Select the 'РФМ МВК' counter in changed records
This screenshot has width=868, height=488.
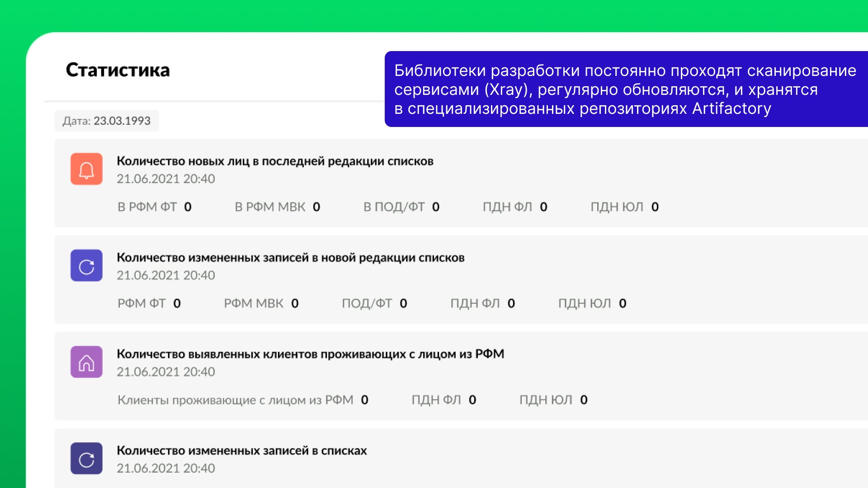click(261, 303)
